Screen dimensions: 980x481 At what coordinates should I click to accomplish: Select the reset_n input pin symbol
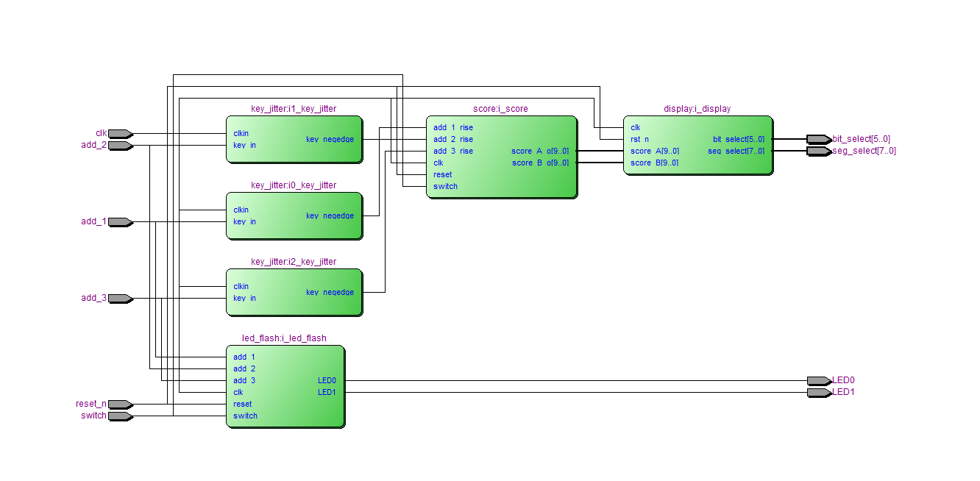(x=120, y=405)
